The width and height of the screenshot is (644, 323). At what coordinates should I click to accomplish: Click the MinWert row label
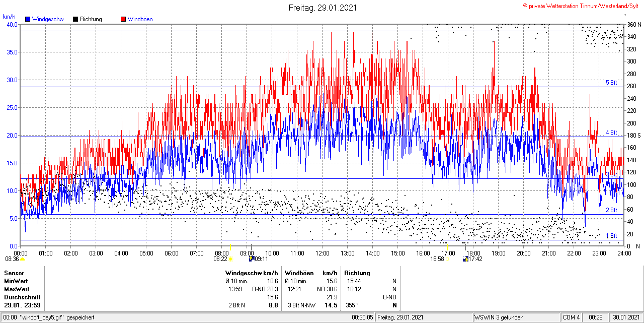(x=16, y=281)
